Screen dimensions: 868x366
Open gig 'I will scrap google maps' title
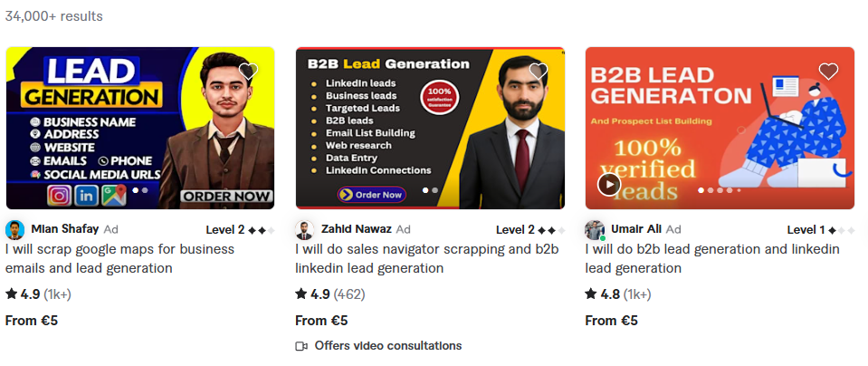point(119,258)
